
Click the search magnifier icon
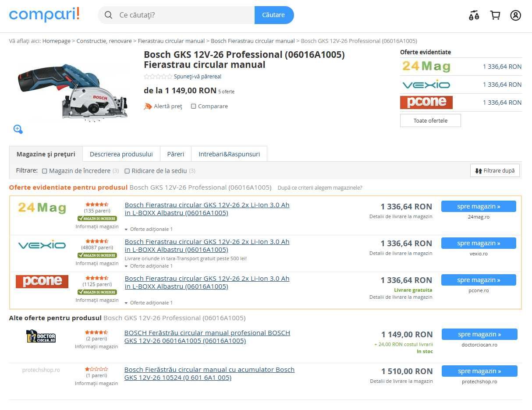tap(108, 15)
